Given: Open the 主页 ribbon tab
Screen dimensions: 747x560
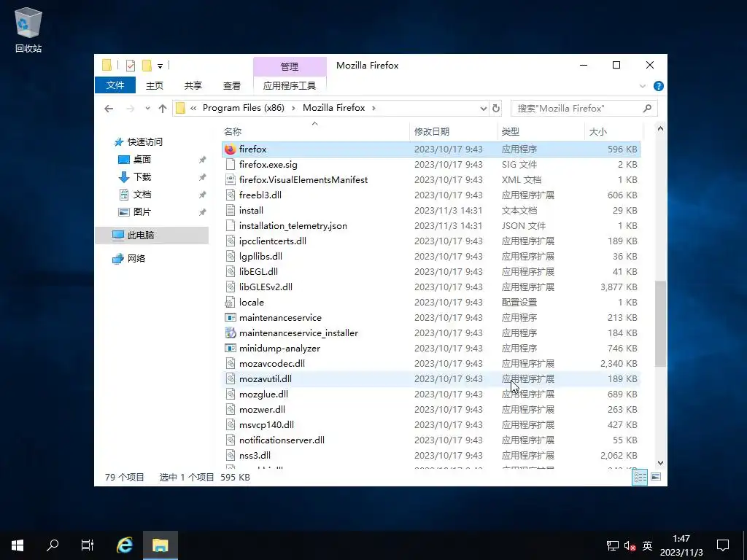Looking at the screenshot, I should point(155,86).
